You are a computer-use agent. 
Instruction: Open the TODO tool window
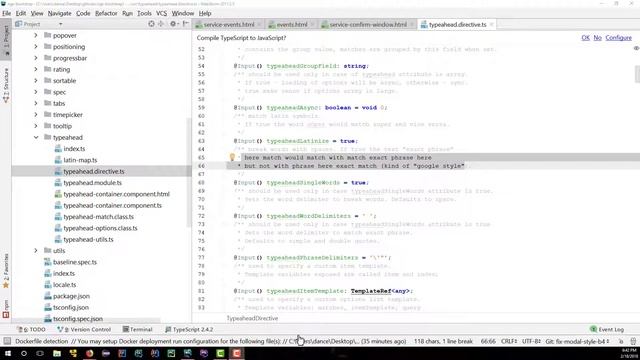tap(31, 329)
